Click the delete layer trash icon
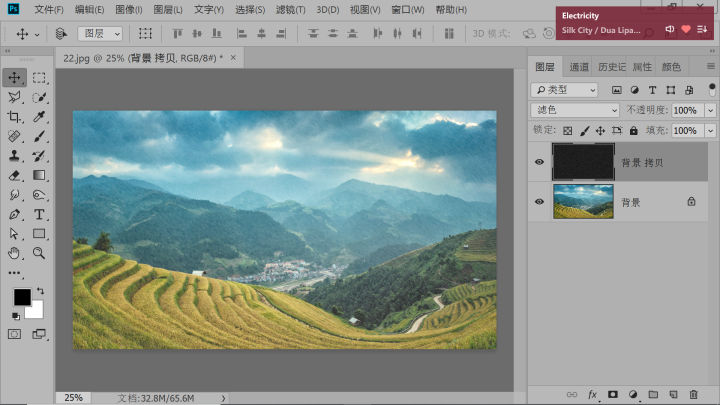Viewport: 720px width, 405px height. click(693, 395)
